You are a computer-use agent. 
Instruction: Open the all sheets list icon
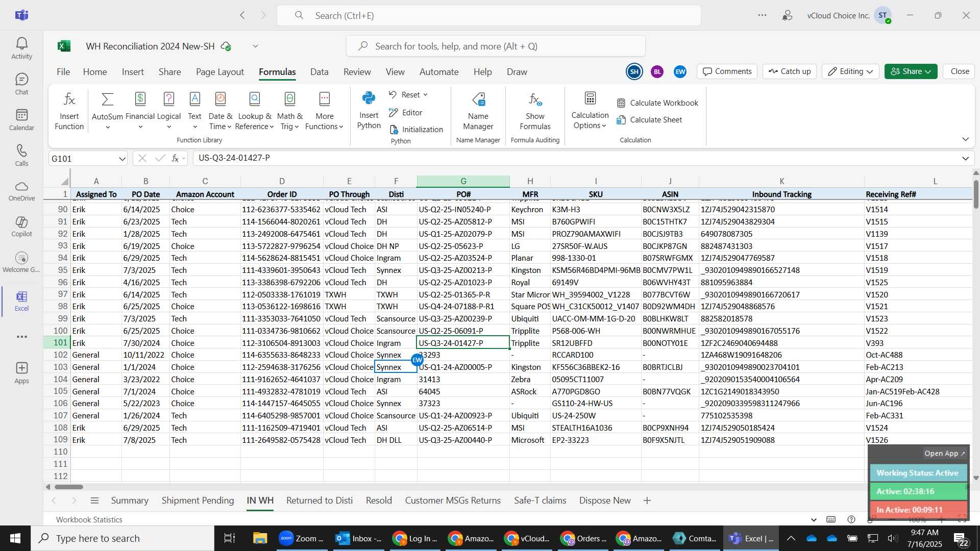(94, 500)
